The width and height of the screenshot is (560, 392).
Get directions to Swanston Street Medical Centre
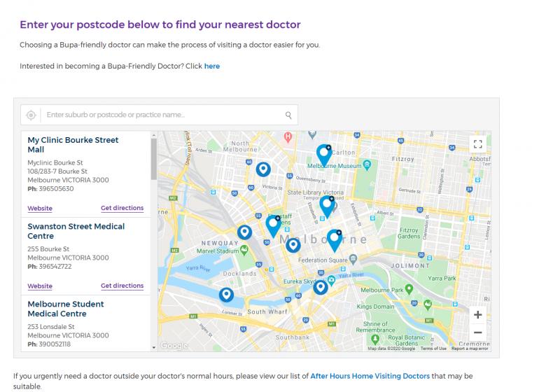[x=122, y=286]
